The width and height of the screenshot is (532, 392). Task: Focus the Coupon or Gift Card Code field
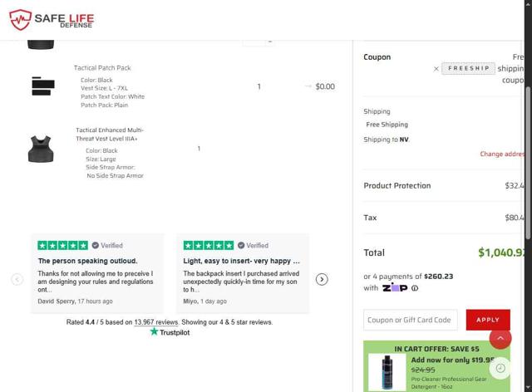click(x=410, y=320)
